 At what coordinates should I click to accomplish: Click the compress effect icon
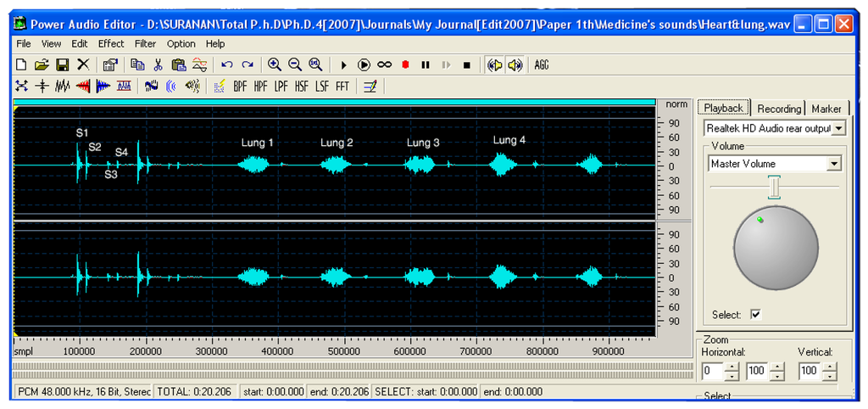(42, 86)
